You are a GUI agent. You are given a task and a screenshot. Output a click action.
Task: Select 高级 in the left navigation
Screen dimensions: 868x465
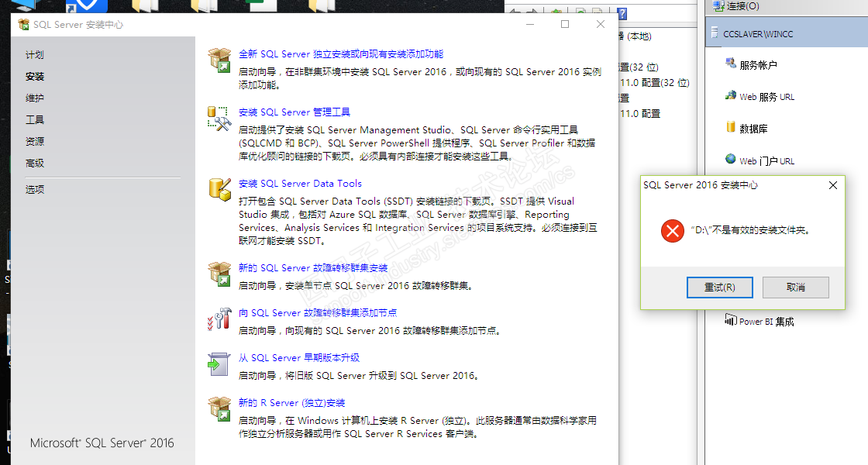34,164
